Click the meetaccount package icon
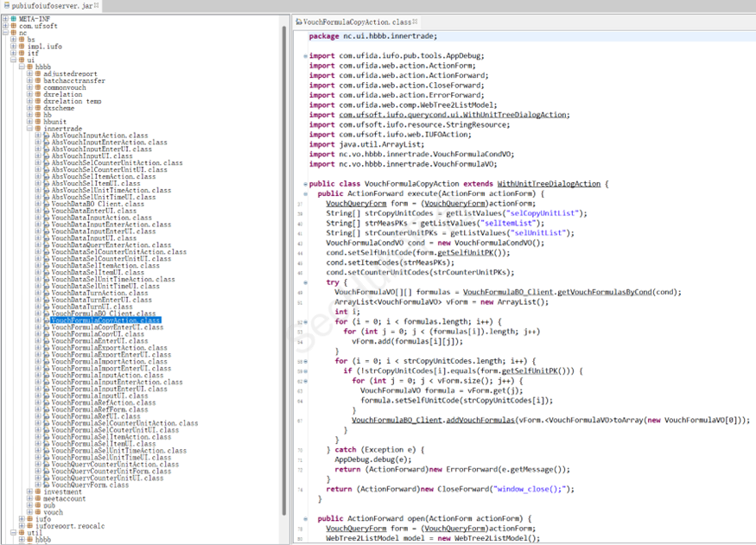The image size is (756, 545). pyautogui.click(x=38, y=498)
